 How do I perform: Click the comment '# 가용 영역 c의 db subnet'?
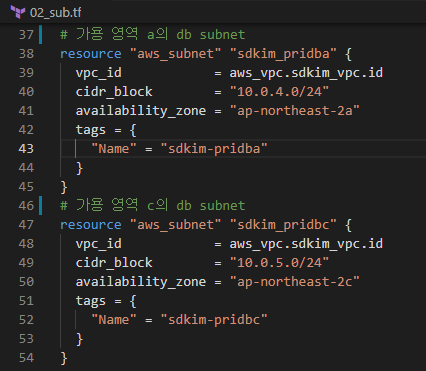click(153, 205)
